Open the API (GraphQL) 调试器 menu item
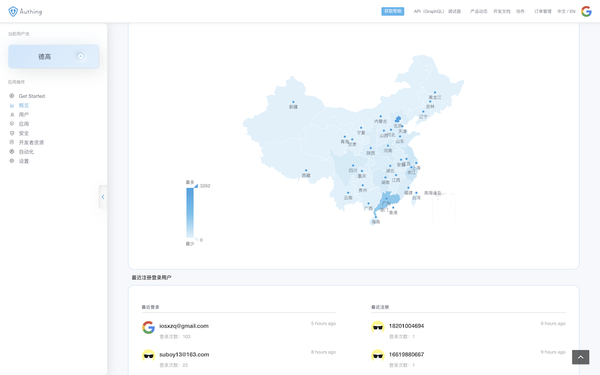The image size is (600, 375). pos(437,11)
